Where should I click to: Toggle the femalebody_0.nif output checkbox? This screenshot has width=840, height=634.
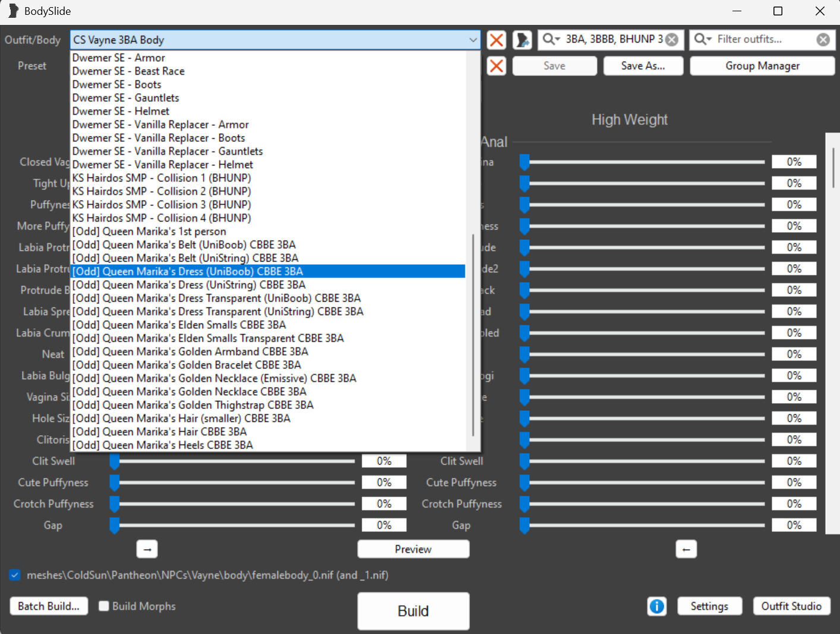pos(15,575)
